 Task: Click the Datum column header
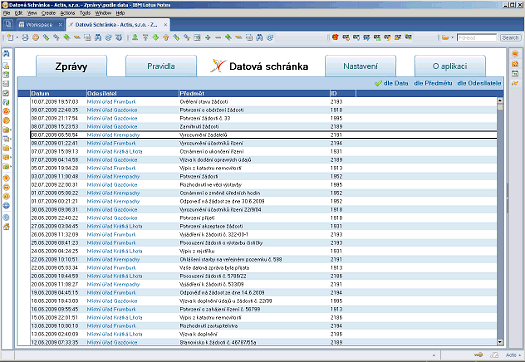click(x=58, y=93)
